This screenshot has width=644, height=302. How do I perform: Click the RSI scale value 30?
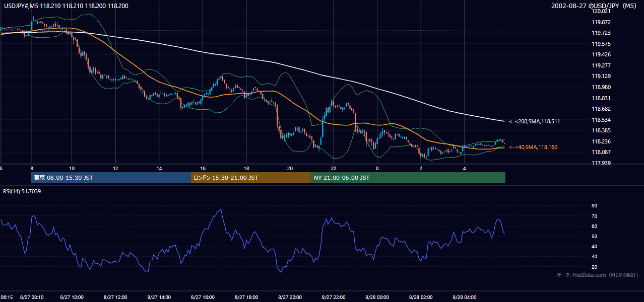tap(594, 257)
